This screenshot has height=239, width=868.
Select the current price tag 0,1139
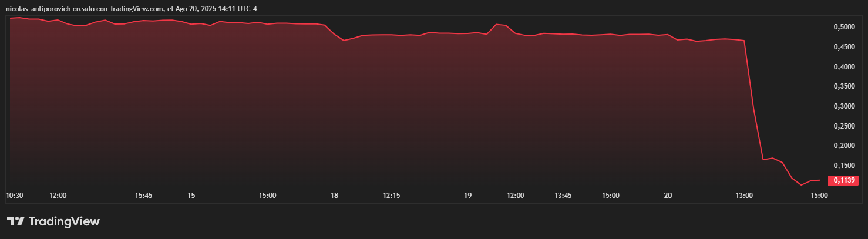click(843, 180)
